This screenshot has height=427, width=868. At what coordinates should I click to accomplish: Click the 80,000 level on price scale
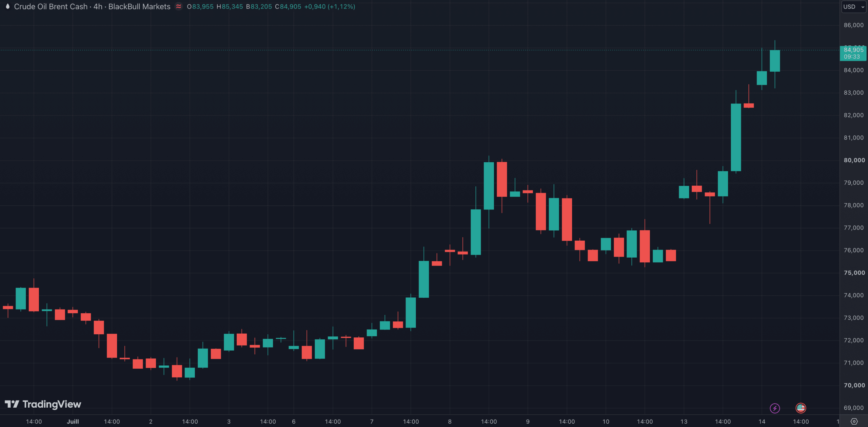coord(854,160)
